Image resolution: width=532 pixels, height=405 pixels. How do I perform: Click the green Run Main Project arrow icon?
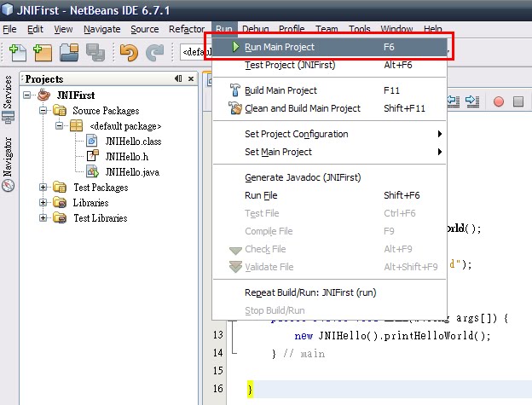click(235, 47)
